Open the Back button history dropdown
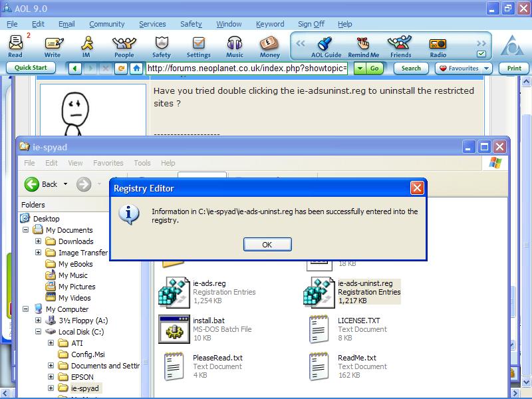This screenshot has height=399, width=532. coord(65,184)
